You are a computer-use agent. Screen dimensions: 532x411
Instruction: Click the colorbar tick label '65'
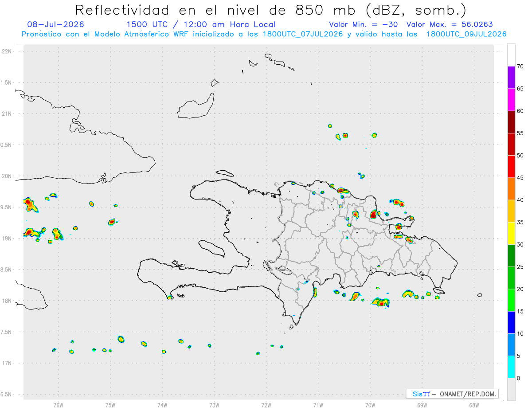pyautogui.click(x=520, y=89)
